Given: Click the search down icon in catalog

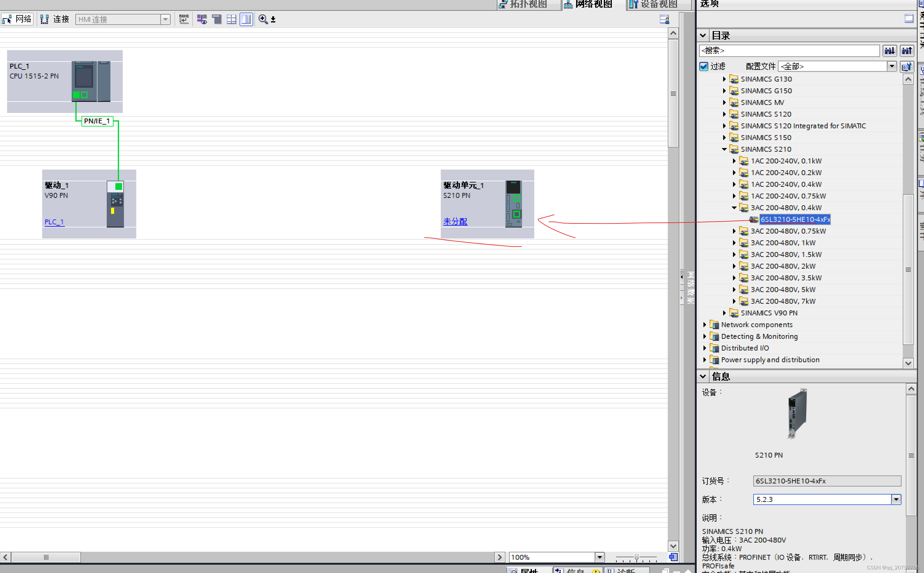Looking at the screenshot, I should (890, 50).
